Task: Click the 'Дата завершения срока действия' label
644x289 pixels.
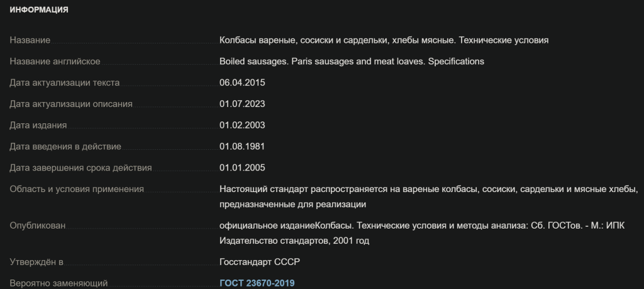Action: click(x=80, y=167)
